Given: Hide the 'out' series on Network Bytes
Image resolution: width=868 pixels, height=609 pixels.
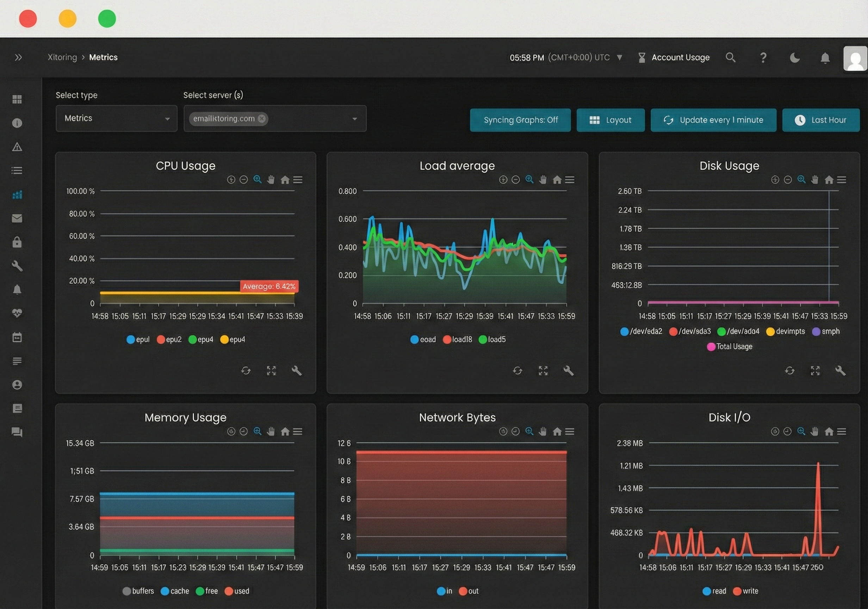Looking at the screenshot, I should click(x=469, y=591).
